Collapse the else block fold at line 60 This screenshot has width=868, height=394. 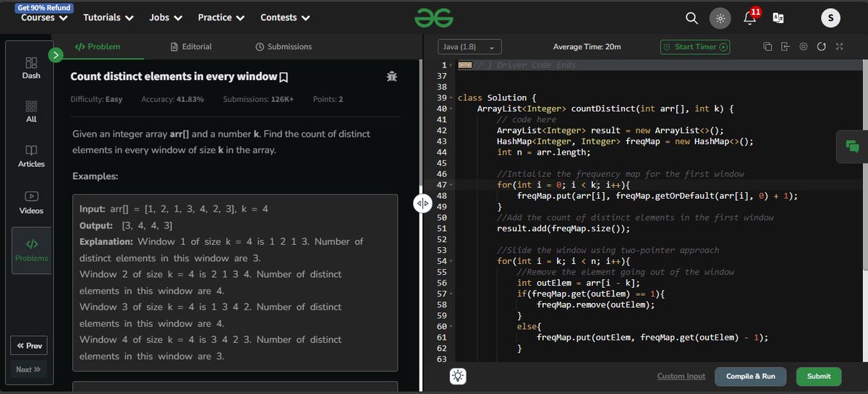pos(451,326)
